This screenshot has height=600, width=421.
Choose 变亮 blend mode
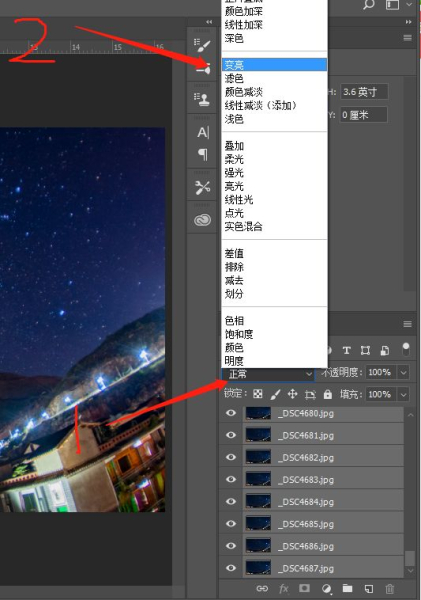pos(274,65)
